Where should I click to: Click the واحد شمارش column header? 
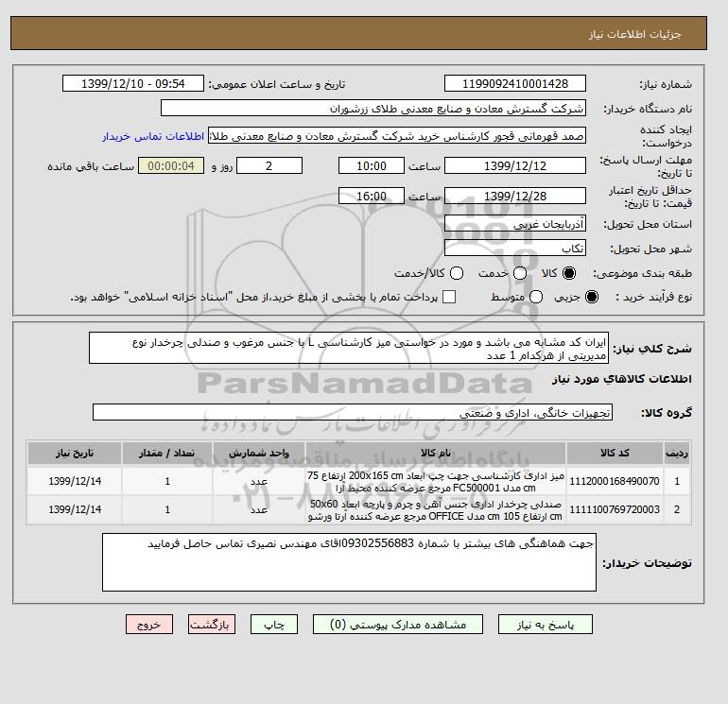[259, 453]
